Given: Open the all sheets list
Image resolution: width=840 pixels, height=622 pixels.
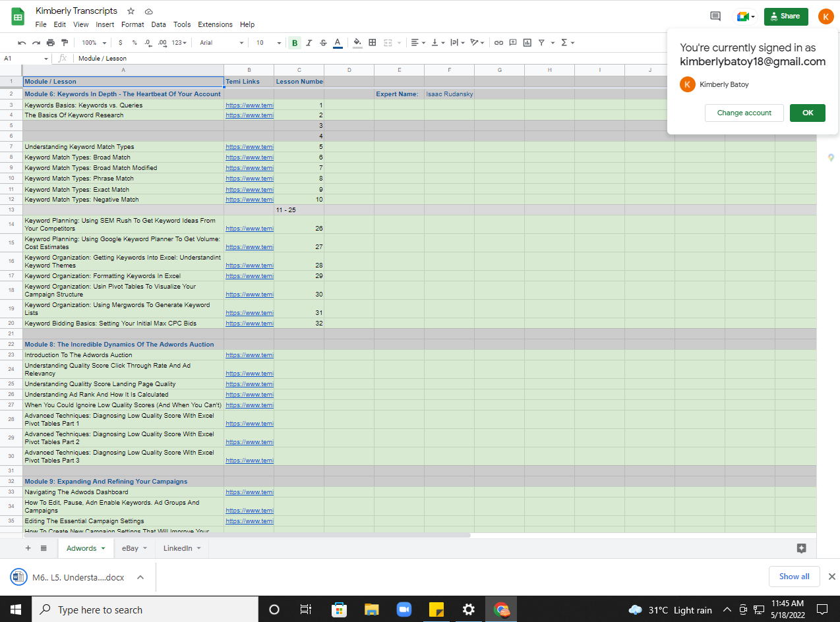Looking at the screenshot, I should [44, 548].
